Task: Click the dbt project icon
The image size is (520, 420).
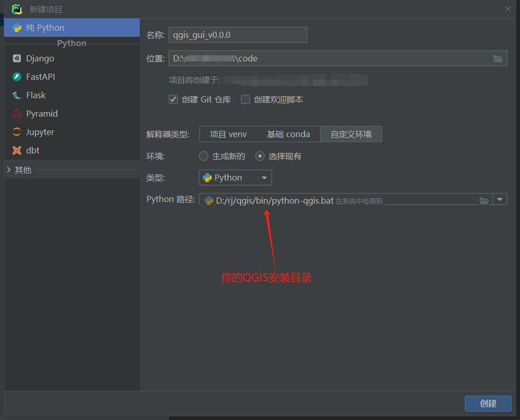Action: (x=17, y=150)
